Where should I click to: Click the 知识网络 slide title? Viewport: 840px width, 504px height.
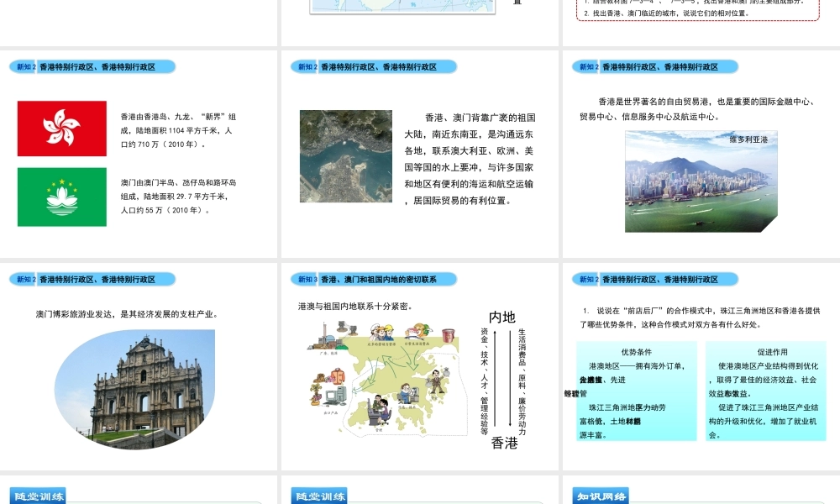(x=601, y=496)
